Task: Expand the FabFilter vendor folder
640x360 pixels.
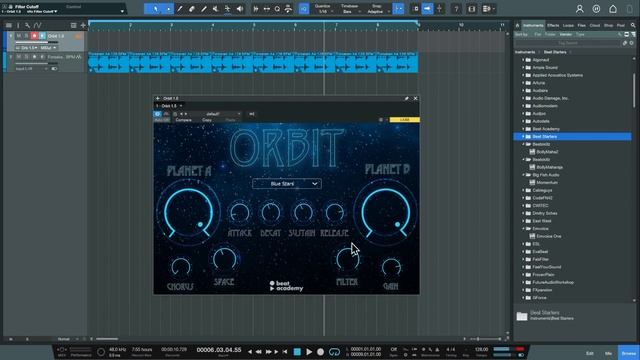Action: coord(523,259)
